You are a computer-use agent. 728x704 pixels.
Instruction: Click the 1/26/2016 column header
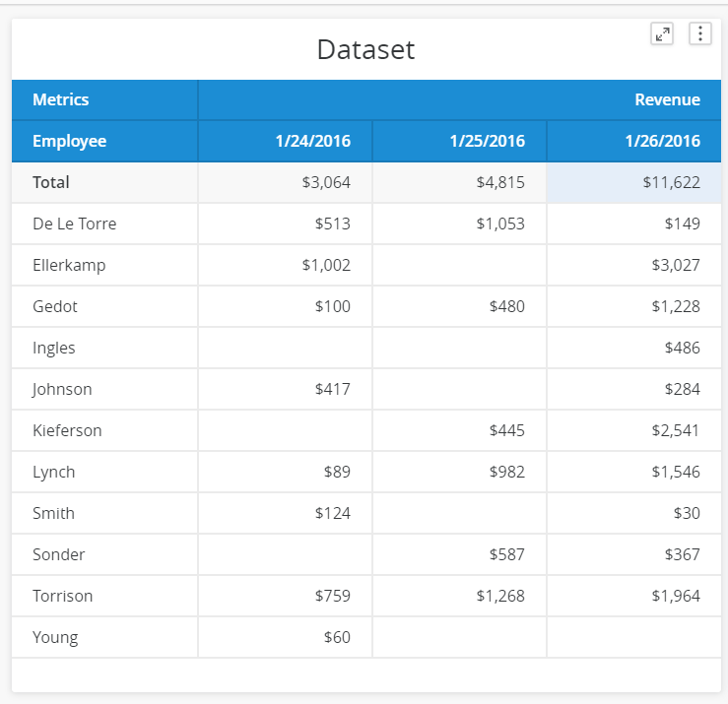tap(634, 141)
